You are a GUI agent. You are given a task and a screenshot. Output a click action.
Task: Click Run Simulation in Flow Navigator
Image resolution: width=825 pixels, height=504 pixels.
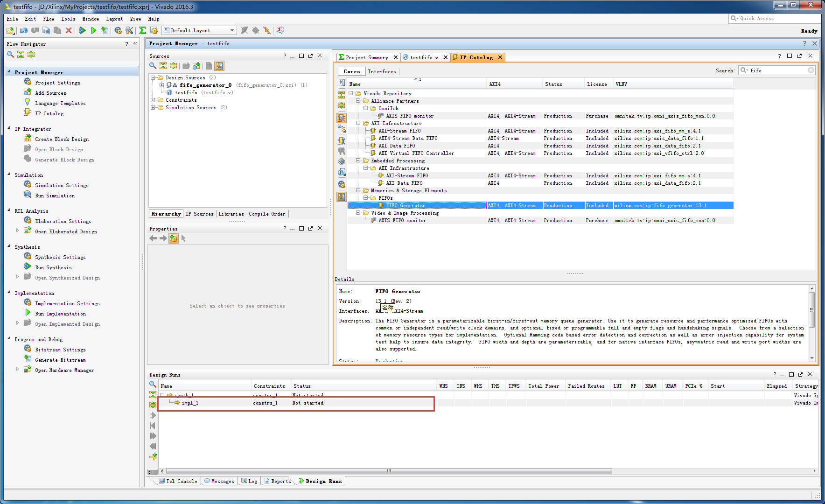(x=55, y=196)
